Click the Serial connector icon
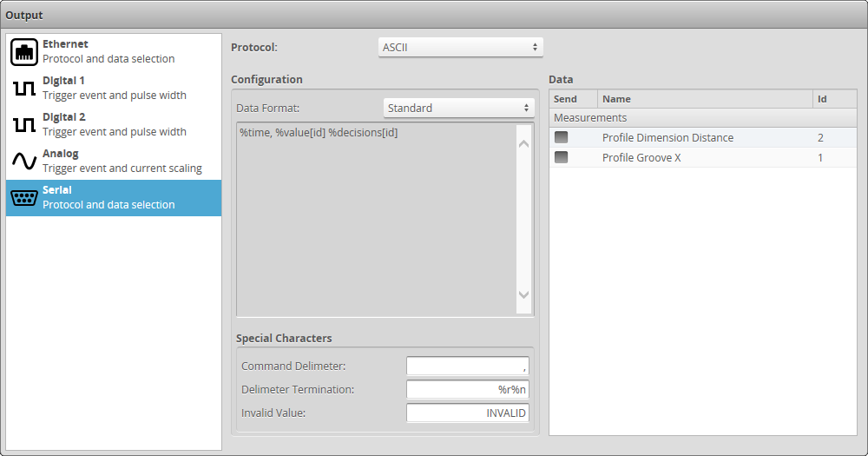 [24, 198]
